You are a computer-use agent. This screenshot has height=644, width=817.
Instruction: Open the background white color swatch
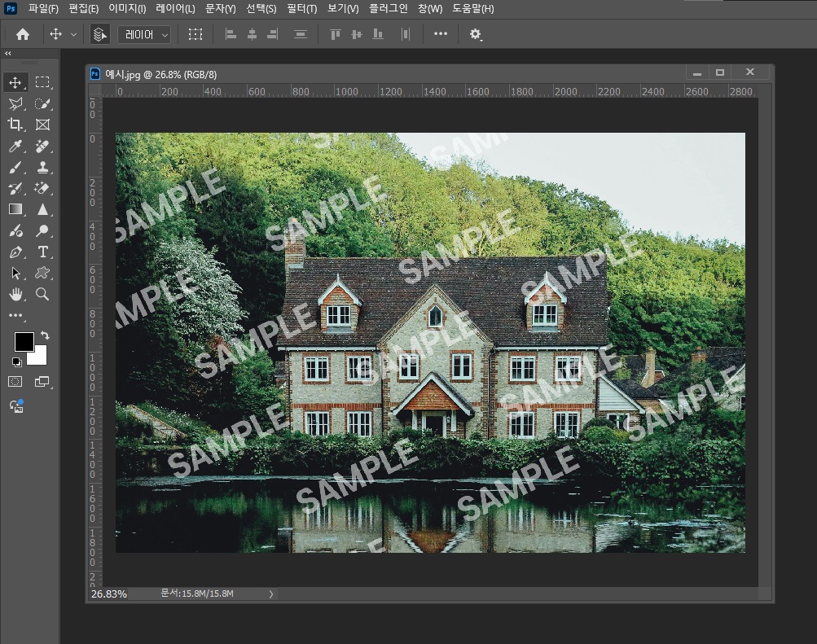(40, 357)
